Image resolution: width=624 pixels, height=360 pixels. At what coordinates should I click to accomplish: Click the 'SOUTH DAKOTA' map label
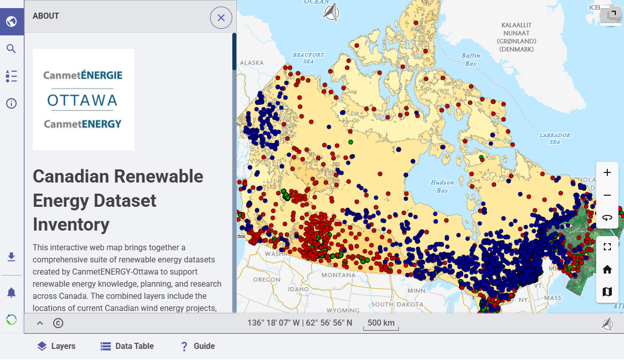(397, 304)
